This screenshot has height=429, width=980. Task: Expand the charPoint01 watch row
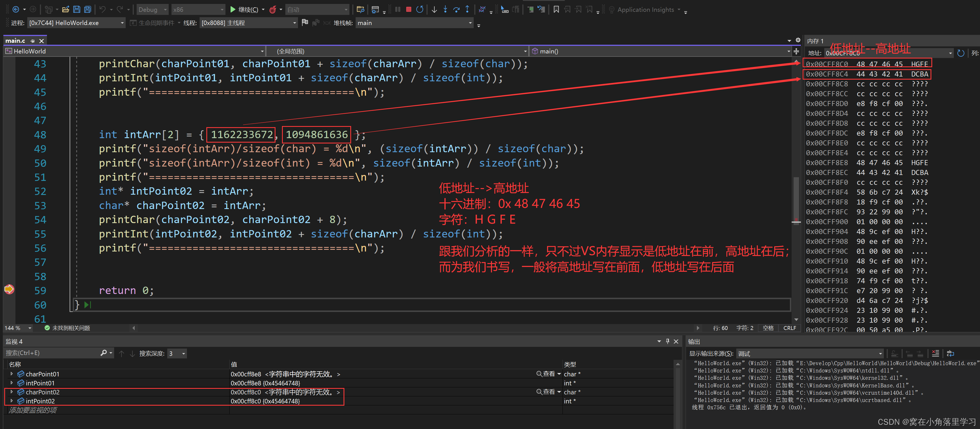(x=12, y=374)
